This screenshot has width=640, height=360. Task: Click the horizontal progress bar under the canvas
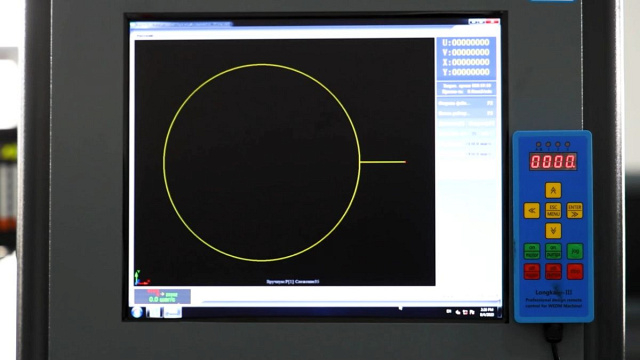point(351,302)
